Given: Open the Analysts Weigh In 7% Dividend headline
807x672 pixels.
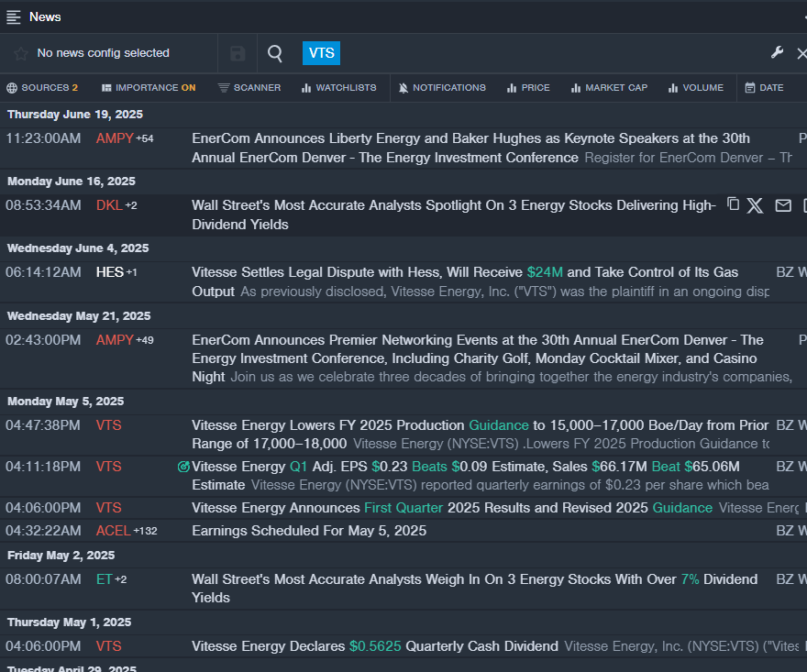Looking at the screenshot, I should click(x=474, y=589).
